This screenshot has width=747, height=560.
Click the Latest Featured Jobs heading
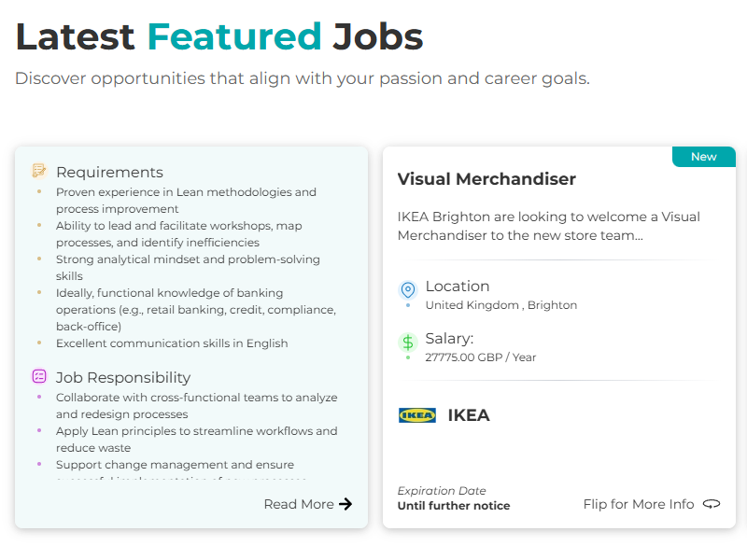coord(219,36)
